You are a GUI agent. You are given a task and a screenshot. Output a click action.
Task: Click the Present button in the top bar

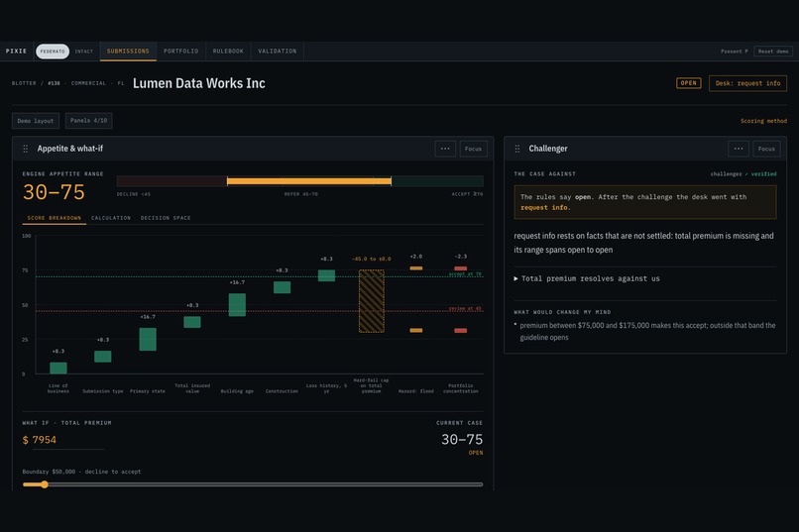pyautogui.click(x=735, y=52)
